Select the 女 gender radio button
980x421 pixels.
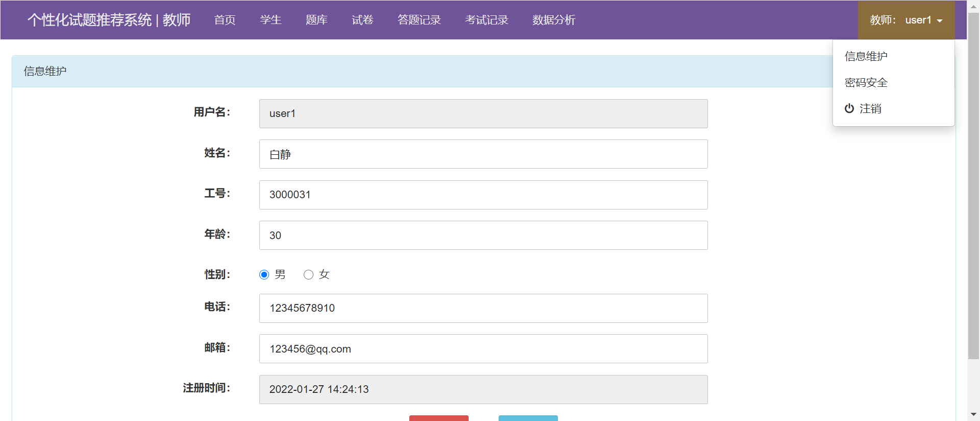[x=308, y=275]
